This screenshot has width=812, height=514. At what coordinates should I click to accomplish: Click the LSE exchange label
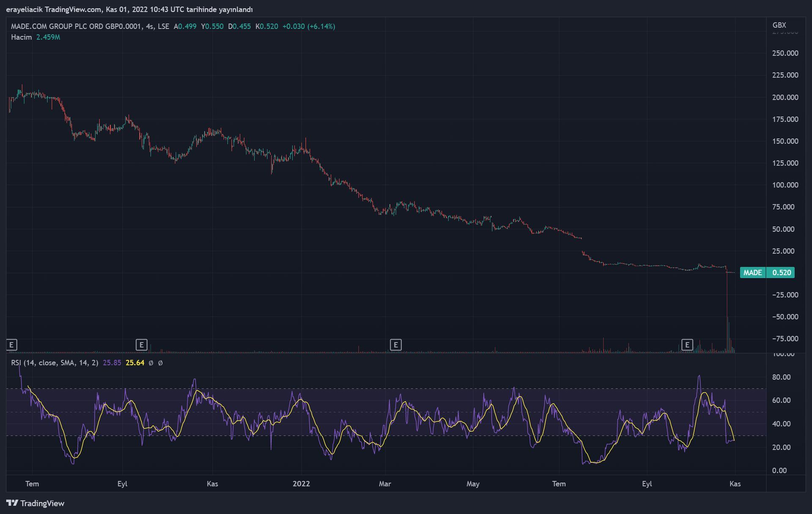(x=163, y=26)
